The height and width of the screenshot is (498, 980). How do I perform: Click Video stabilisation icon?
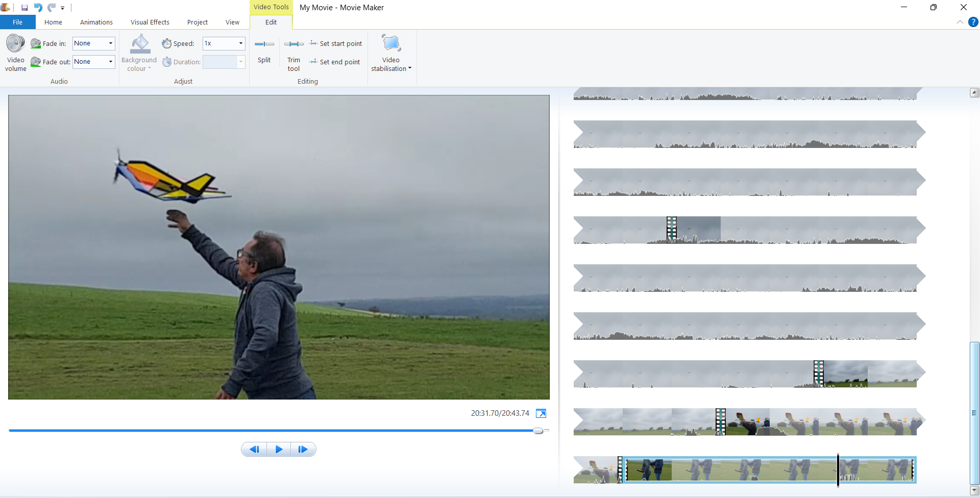click(391, 44)
